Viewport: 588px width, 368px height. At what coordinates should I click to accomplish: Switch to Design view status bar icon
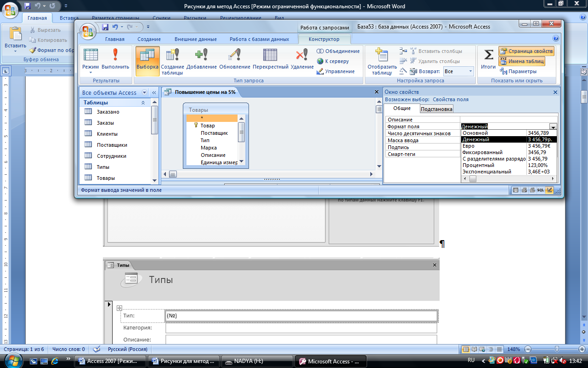click(549, 190)
